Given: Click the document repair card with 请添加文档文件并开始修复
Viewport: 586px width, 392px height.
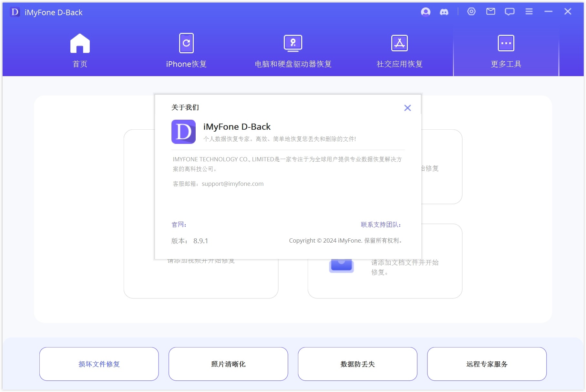Looking at the screenshot, I should click(385, 279).
